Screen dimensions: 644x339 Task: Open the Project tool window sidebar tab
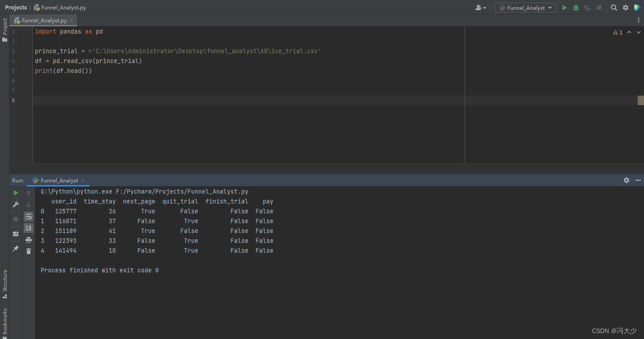coord(5,30)
